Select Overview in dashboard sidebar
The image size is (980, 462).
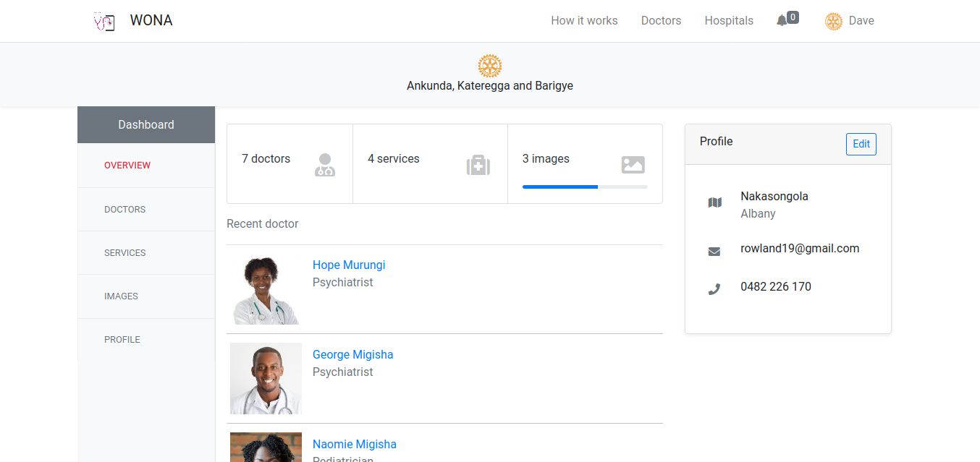tap(127, 166)
